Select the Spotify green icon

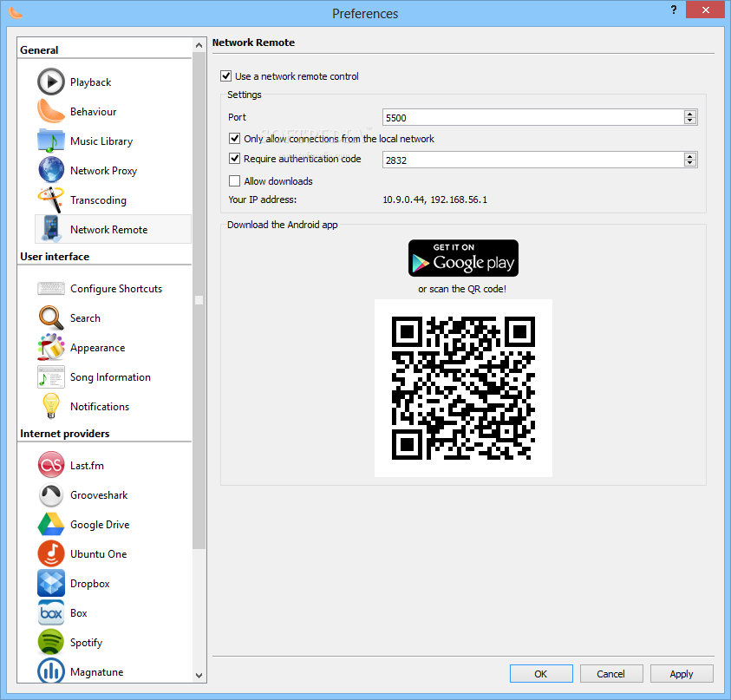(51, 642)
